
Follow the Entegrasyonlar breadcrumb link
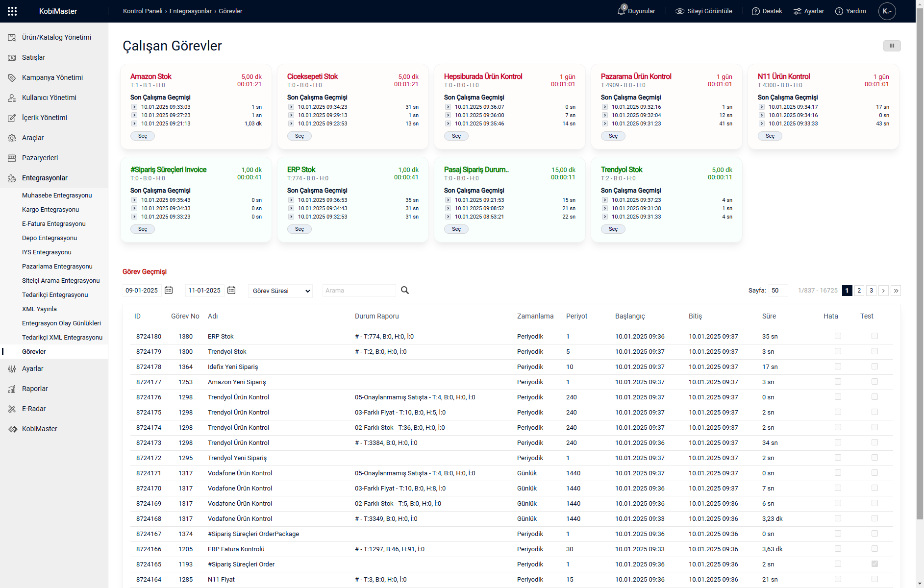click(191, 11)
